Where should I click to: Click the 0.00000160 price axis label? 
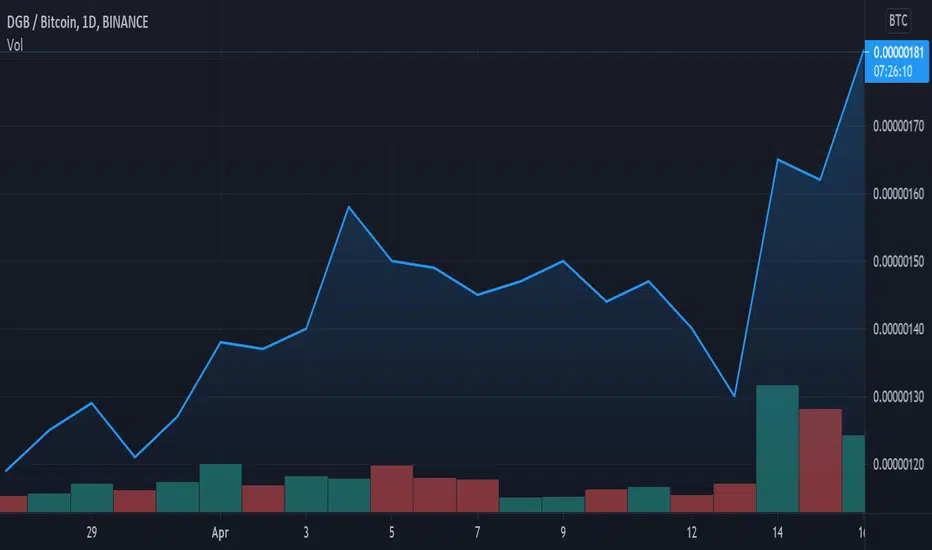tap(898, 194)
